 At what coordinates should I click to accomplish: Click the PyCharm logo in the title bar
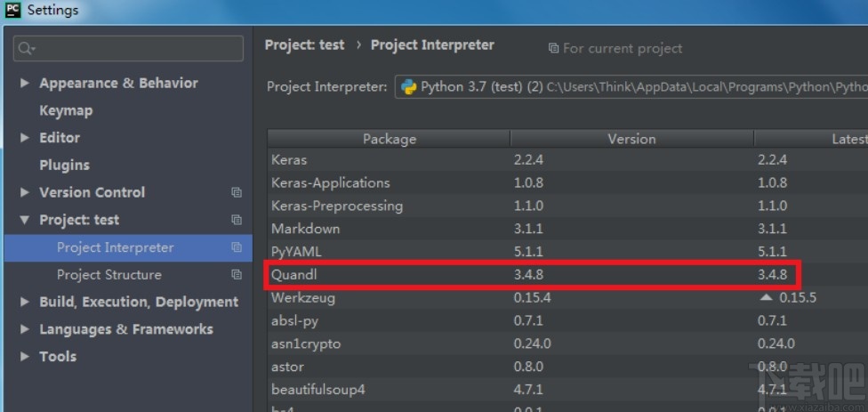[x=12, y=11]
